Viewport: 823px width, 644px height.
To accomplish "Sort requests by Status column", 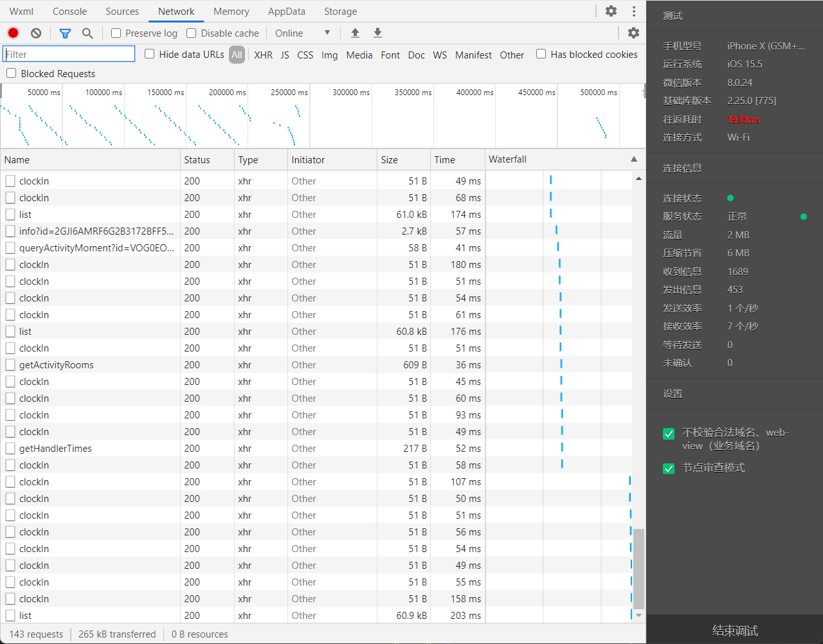I will (207, 159).
